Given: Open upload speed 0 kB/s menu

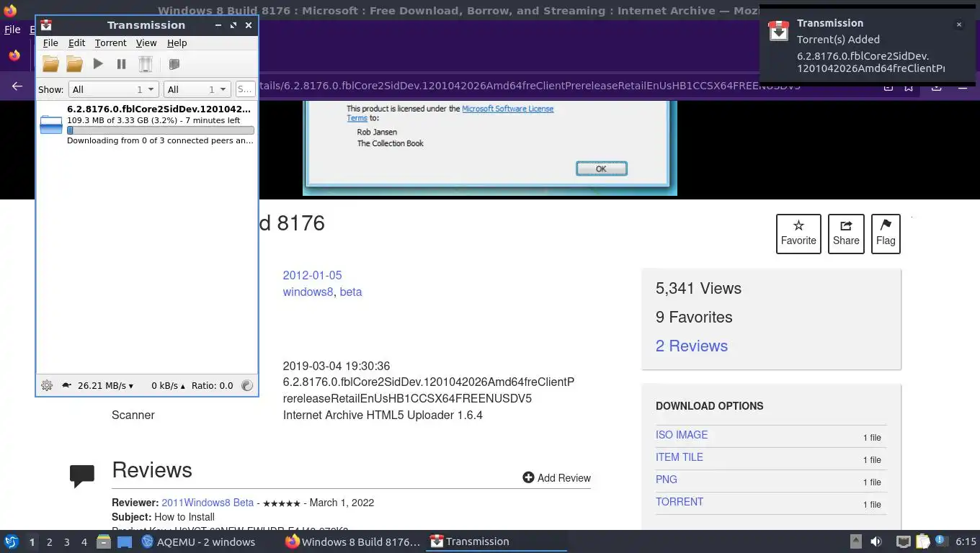Looking at the screenshot, I should (x=168, y=385).
